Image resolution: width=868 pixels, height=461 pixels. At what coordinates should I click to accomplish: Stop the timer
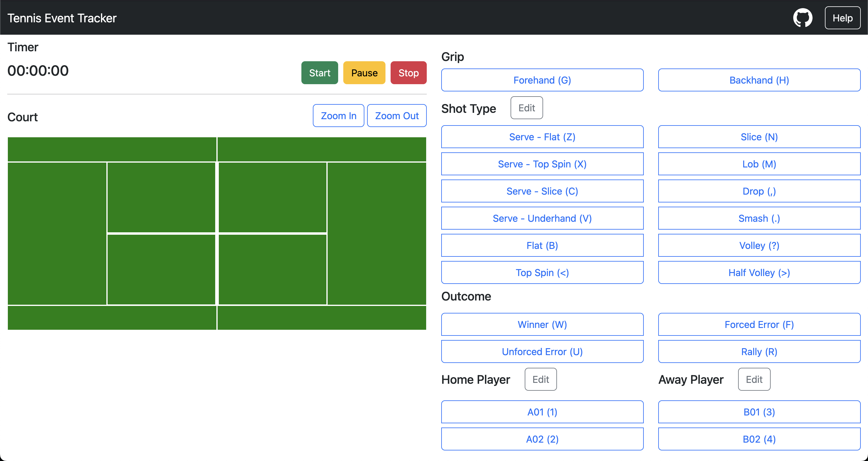tap(408, 73)
